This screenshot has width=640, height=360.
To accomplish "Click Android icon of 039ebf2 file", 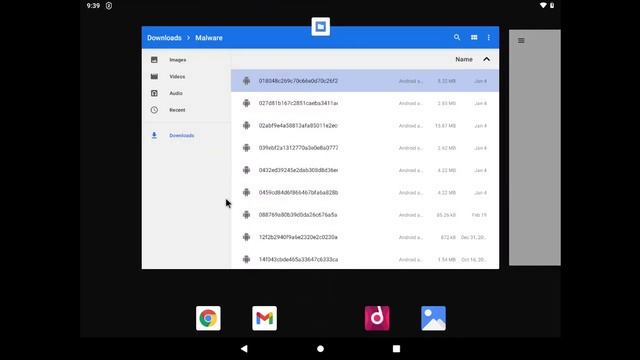I will (x=246, y=148).
